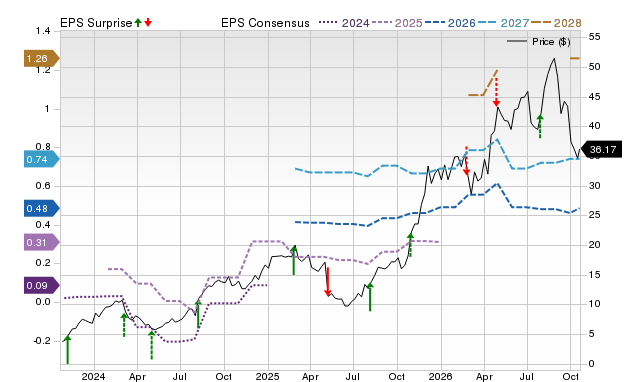Click the red dashed arrow near February 2026
Image resolution: width=640 pixels, height=382 pixels.
(x=467, y=161)
